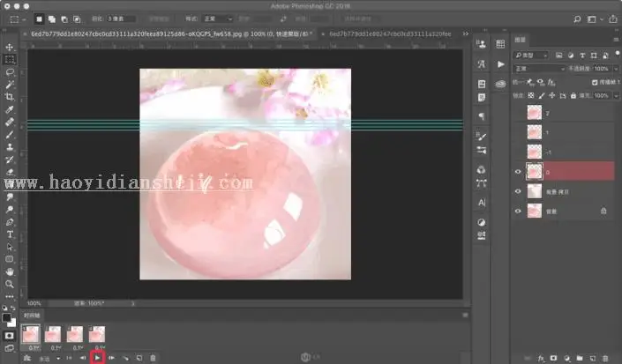This screenshot has width=622, height=364.
Task: Click New Selection mode in options bar
Action: click(39, 19)
